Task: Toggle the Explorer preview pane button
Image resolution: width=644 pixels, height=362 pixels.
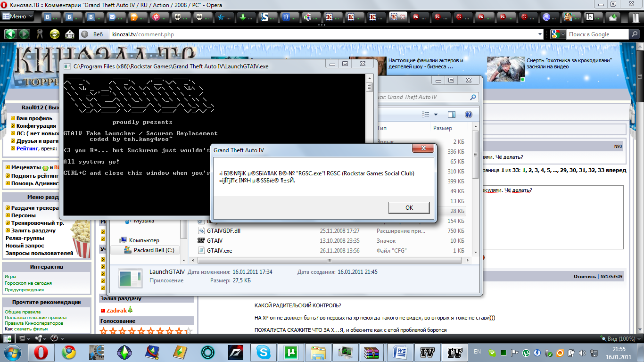Action: pyautogui.click(x=451, y=115)
